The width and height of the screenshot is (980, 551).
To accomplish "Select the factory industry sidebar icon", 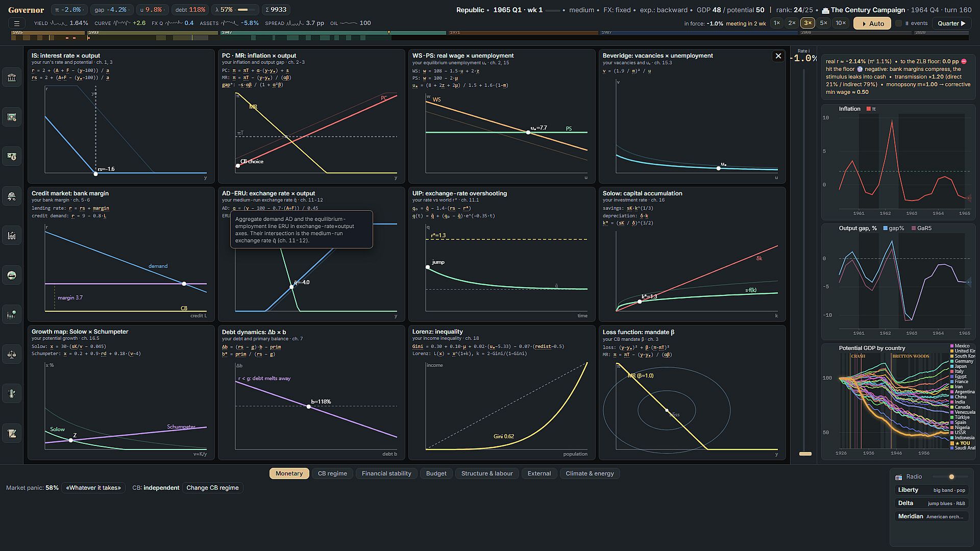I will click(12, 236).
